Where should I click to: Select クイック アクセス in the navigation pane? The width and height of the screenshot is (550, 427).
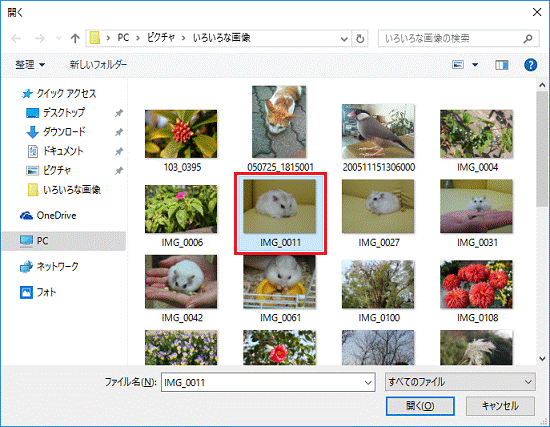[59, 94]
